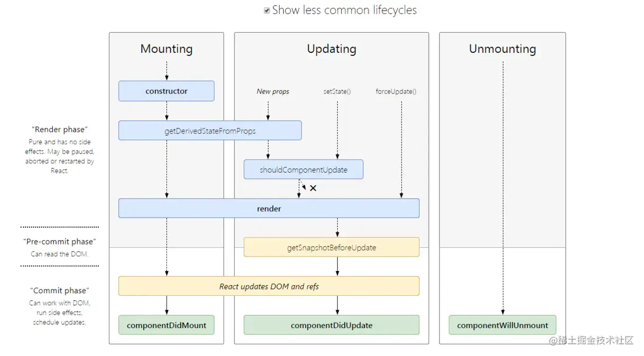Open the constructor lifecycle method box
The width and height of the screenshot is (644, 356).
[x=166, y=91]
